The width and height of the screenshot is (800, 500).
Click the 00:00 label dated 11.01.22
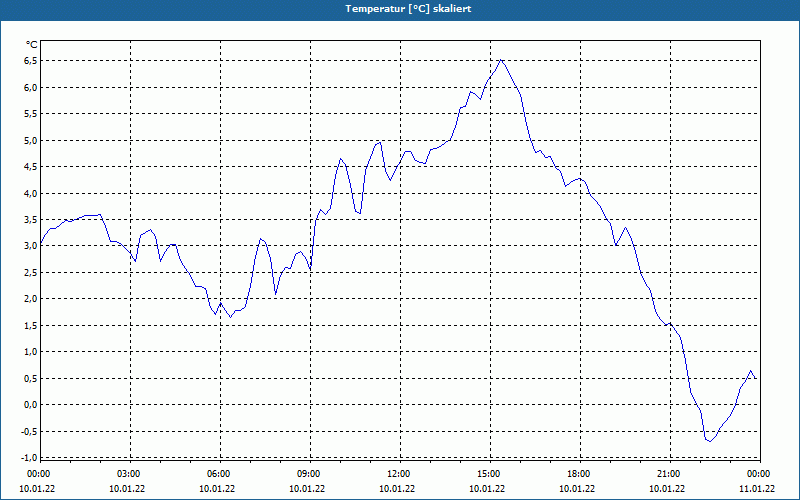point(760,474)
